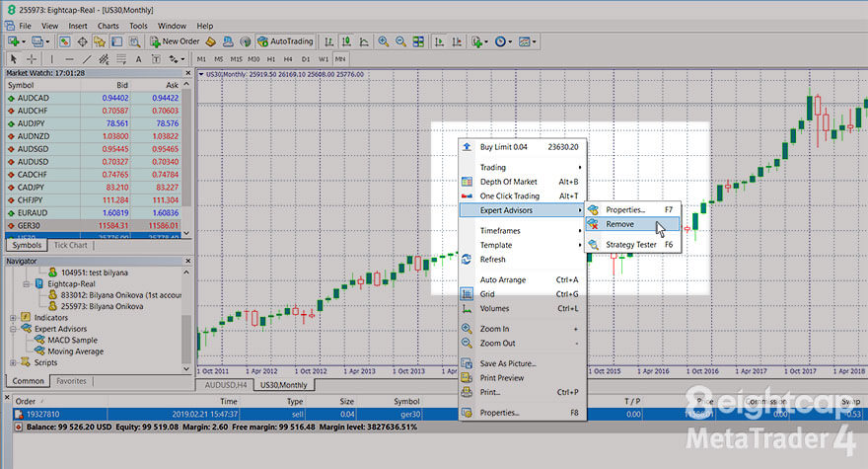Choose Strategy Tester in the submenu
This screenshot has width=868, height=469.
point(632,245)
